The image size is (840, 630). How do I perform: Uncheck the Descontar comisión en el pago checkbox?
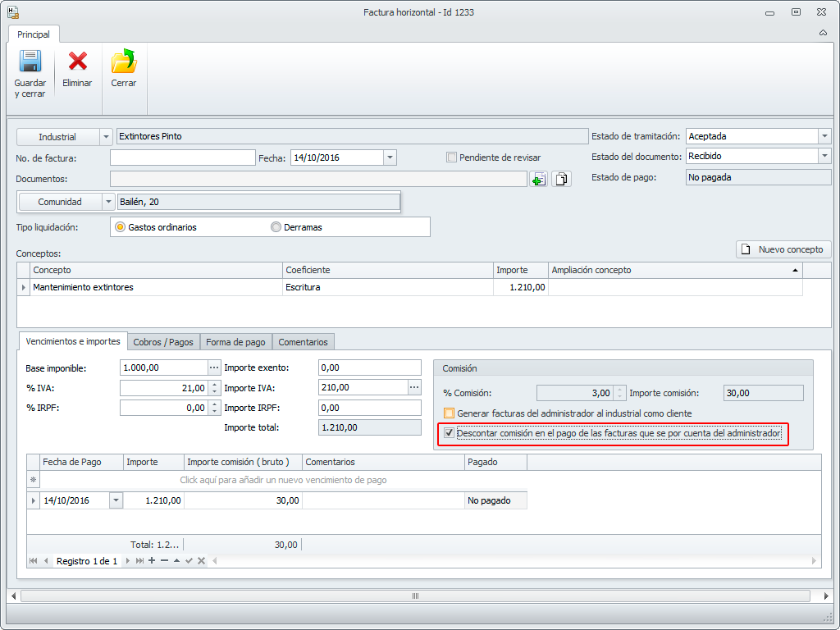point(449,433)
